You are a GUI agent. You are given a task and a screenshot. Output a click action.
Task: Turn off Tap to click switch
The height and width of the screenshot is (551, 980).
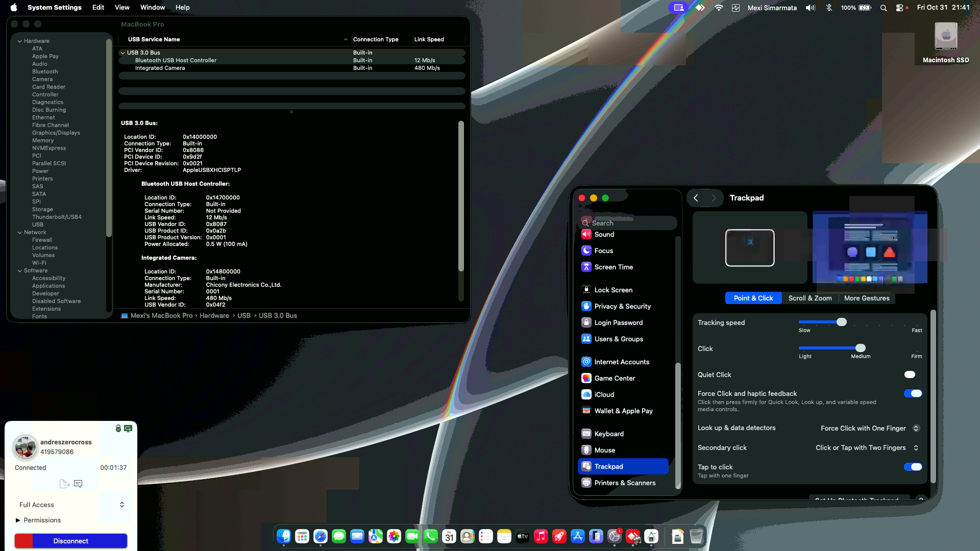[913, 467]
